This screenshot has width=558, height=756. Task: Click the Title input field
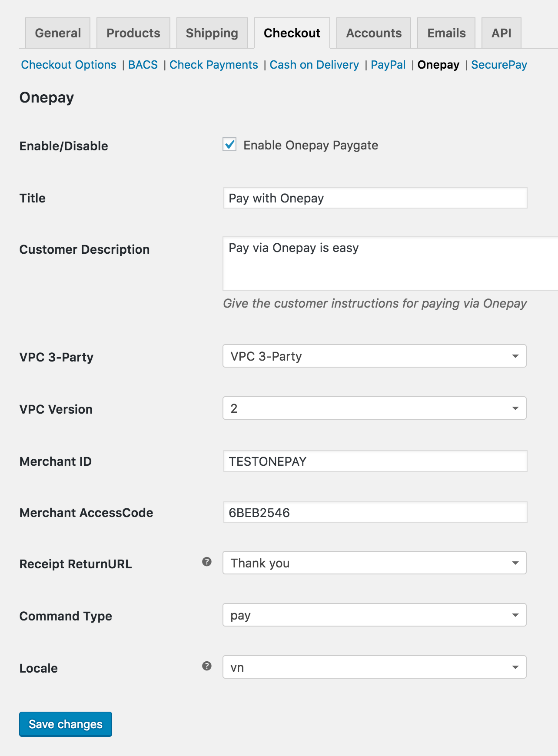[x=375, y=198]
